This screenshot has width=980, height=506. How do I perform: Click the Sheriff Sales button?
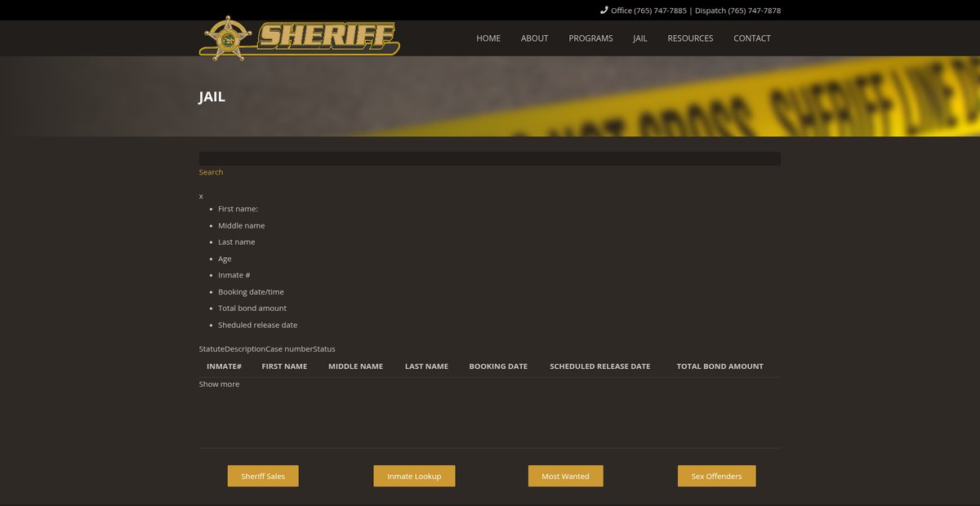coord(263,476)
